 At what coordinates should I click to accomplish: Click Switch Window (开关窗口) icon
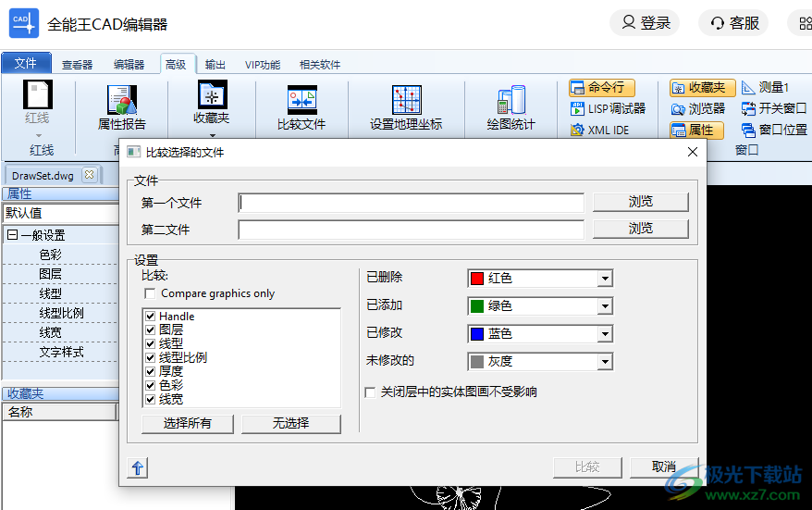coord(748,109)
